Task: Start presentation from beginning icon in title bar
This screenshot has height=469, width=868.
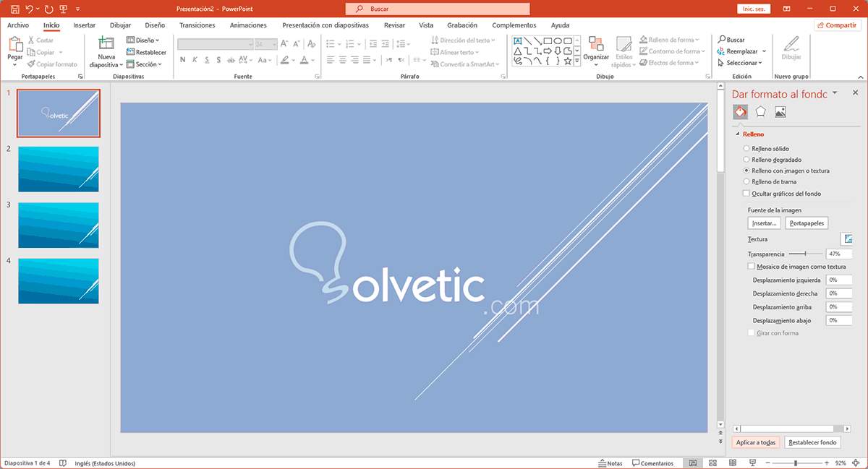Action: click(64, 9)
